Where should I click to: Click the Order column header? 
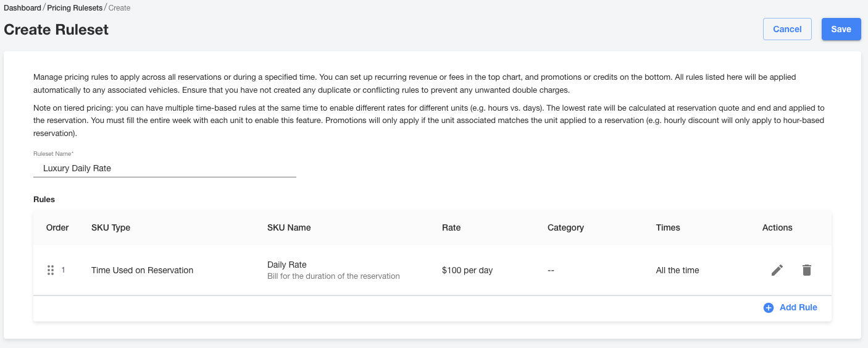(x=57, y=227)
